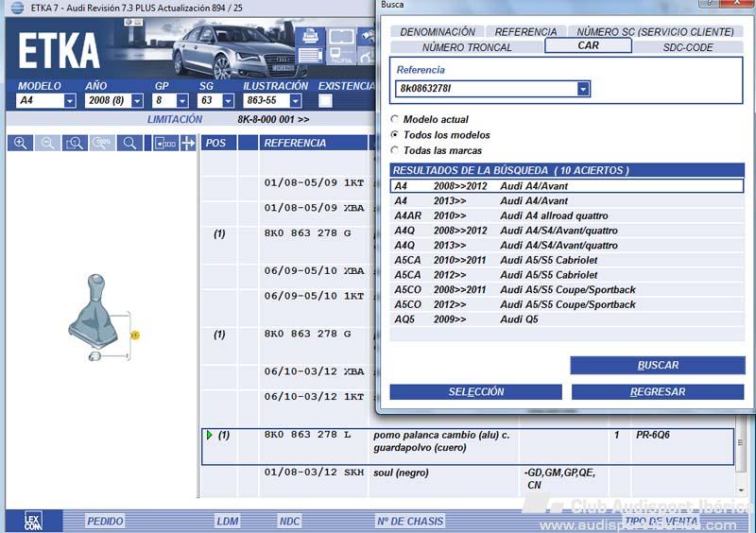
Task: Click yellow position marker in illustration
Action: click(135, 335)
